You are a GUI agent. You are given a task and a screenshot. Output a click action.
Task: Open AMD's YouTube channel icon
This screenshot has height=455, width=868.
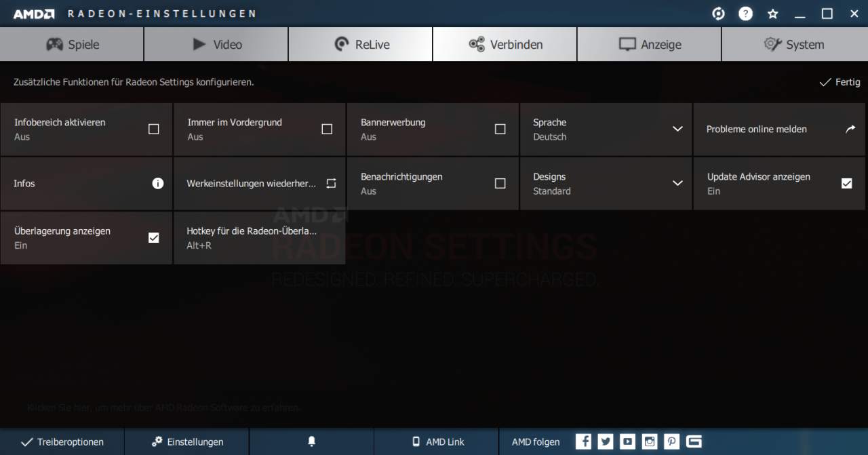(x=628, y=441)
